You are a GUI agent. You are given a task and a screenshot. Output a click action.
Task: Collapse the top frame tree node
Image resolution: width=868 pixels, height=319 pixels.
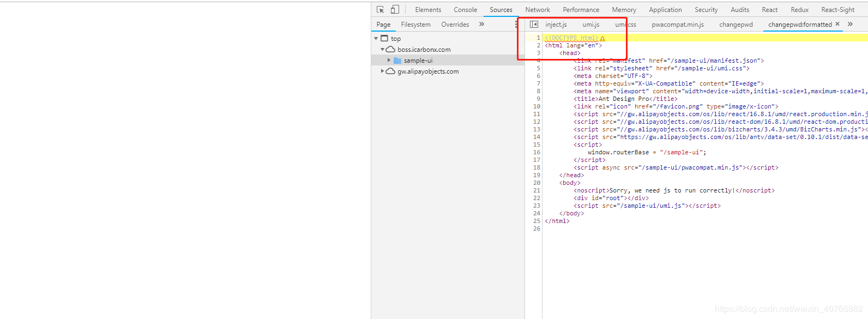[x=376, y=39]
